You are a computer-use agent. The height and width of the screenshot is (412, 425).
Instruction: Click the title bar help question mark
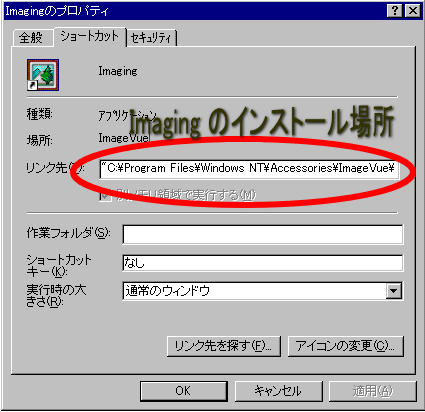point(395,11)
